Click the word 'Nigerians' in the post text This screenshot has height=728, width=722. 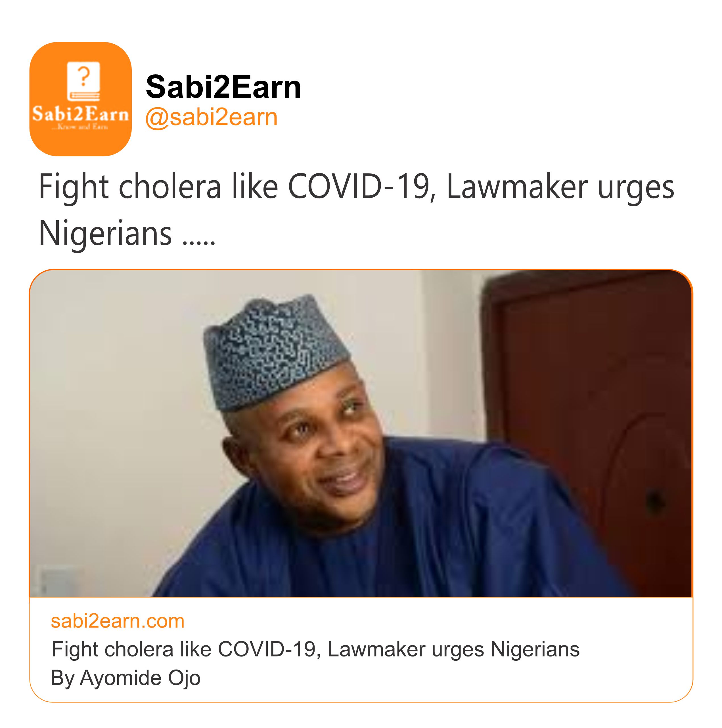pos(105,233)
